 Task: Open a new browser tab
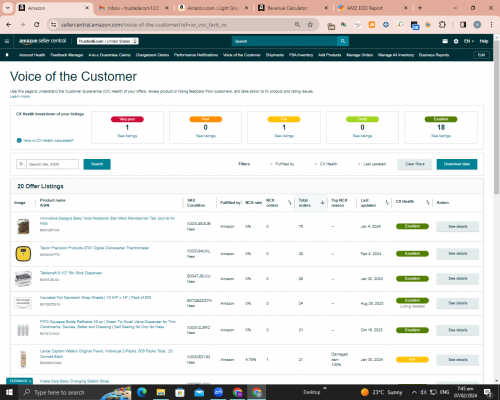420,8
